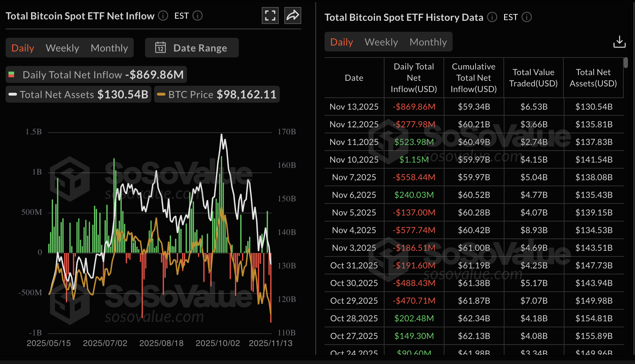The height and width of the screenshot is (364, 635).
Task: Open the Date Range selector
Action: click(192, 47)
